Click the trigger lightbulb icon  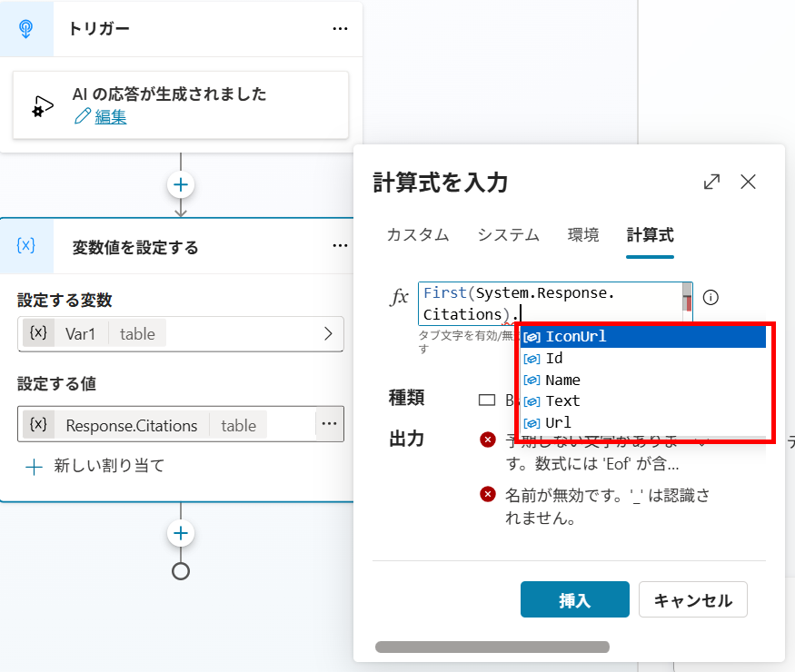tap(25, 29)
